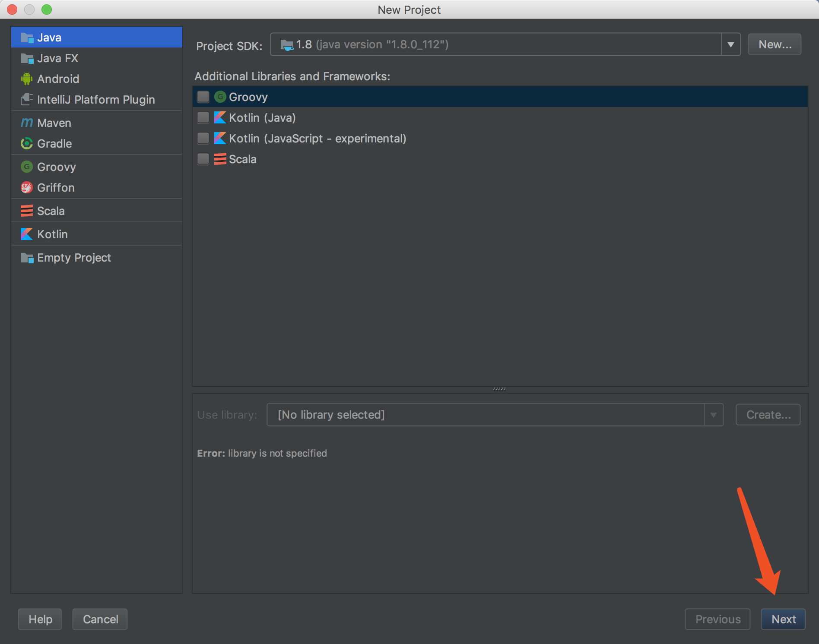Image resolution: width=819 pixels, height=644 pixels.
Task: Click the SDK folder icon in combo box
Action: click(x=287, y=44)
